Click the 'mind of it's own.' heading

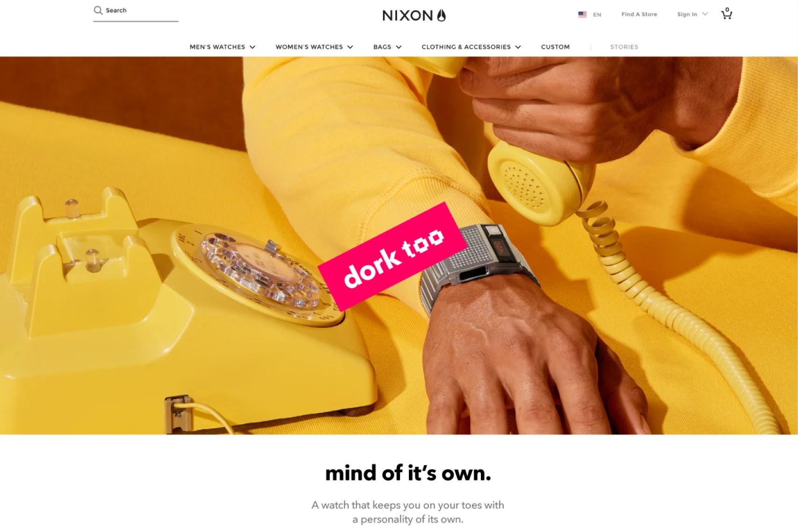(x=408, y=473)
